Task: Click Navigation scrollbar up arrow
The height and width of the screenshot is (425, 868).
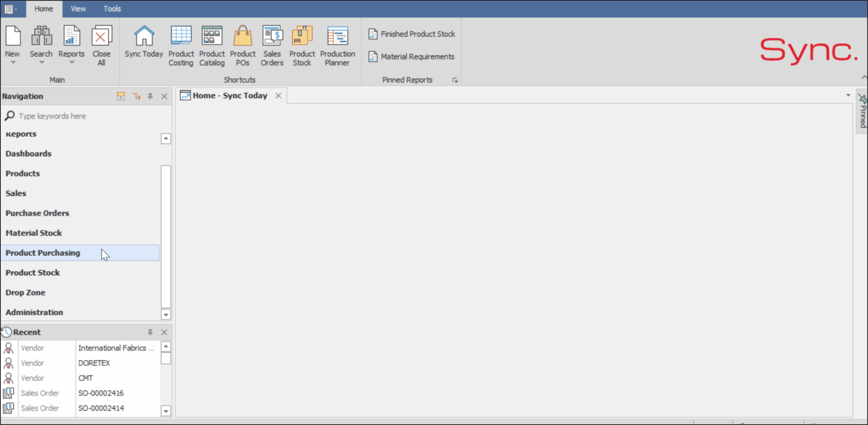Action: [166, 138]
